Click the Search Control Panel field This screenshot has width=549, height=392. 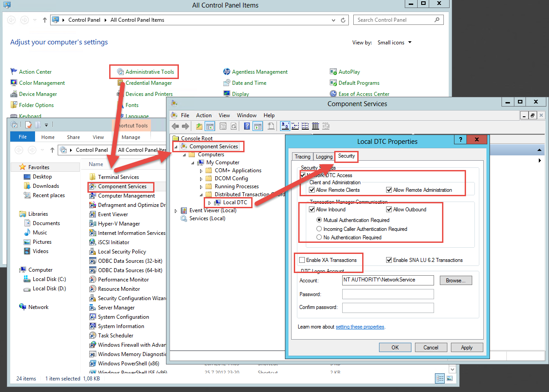pos(399,20)
